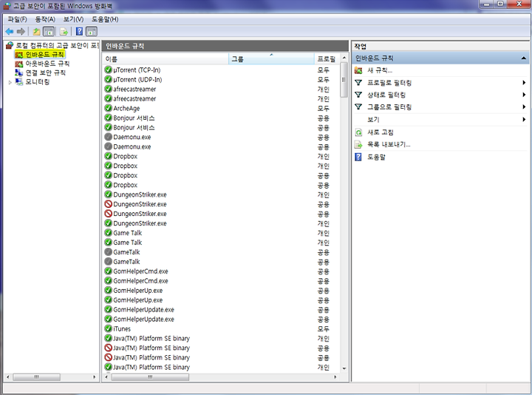Click 도움말 text in actions pane
The image size is (532, 395).
376,157
